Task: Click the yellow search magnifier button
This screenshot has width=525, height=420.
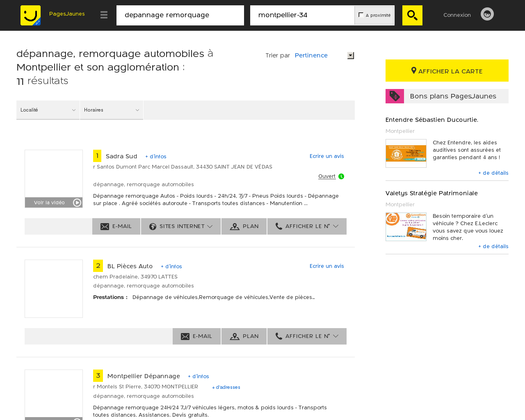Action: coord(412,16)
